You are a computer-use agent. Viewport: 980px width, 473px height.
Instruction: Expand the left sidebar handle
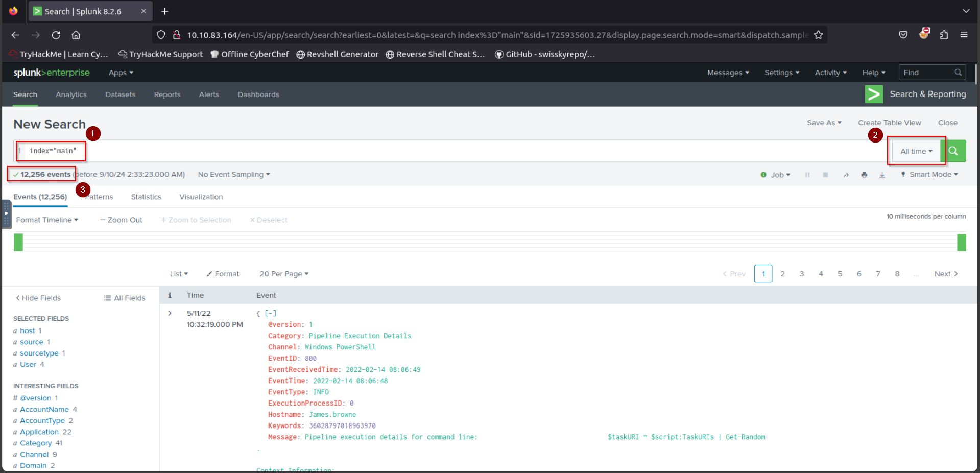[x=6, y=214]
